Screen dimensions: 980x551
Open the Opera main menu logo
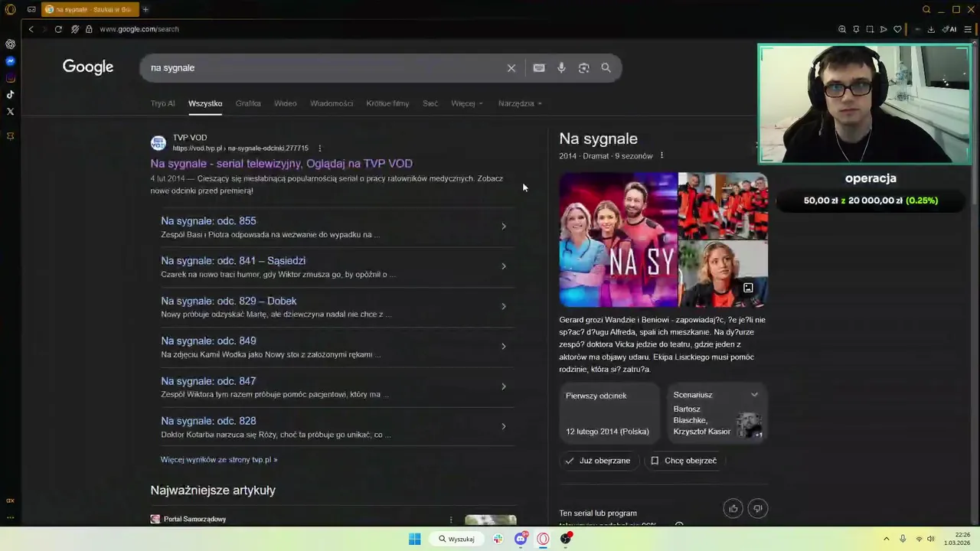pyautogui.click(x=10, y=9)
